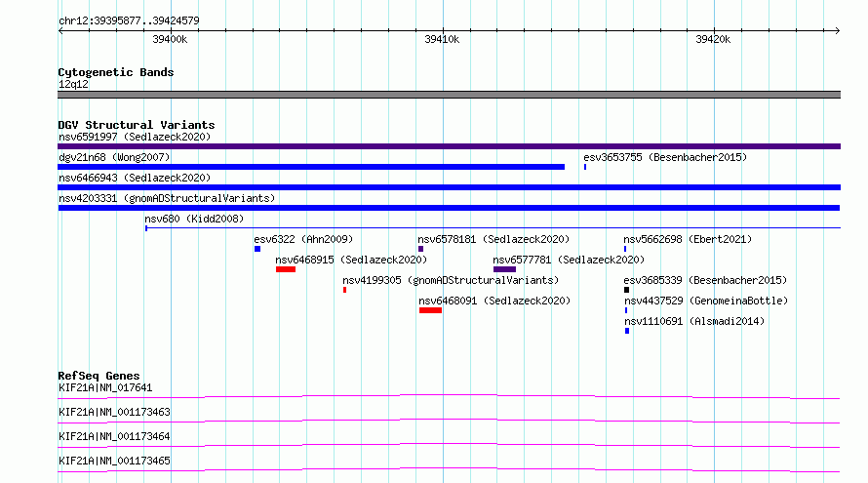Click the red nsv4199305 variant marker

345,290
